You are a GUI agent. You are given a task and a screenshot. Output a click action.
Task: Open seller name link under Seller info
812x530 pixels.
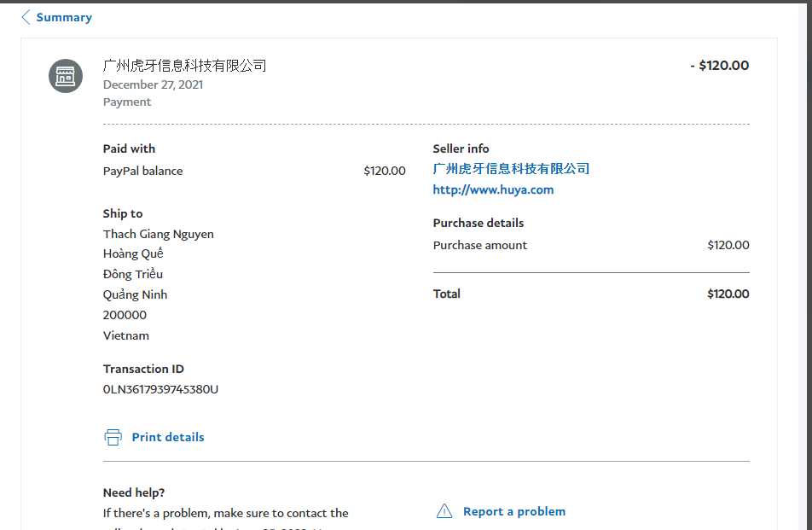[x=511, y=169]
